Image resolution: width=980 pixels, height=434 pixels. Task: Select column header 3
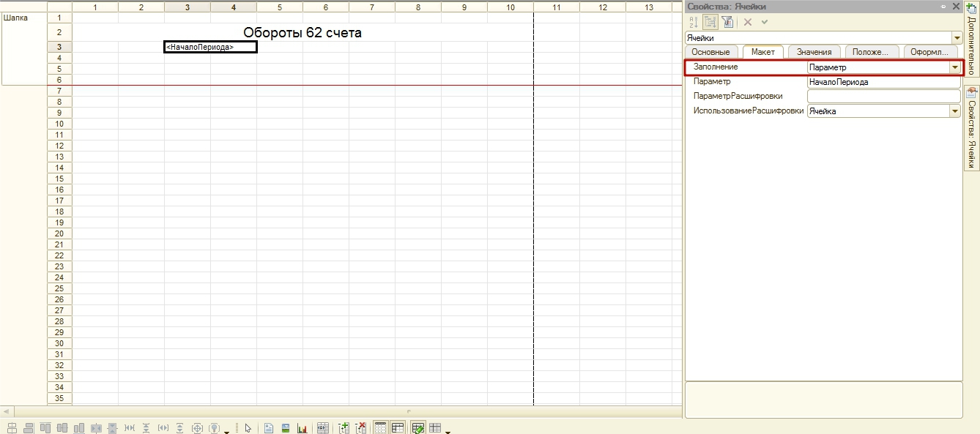(x=188, y=7)
